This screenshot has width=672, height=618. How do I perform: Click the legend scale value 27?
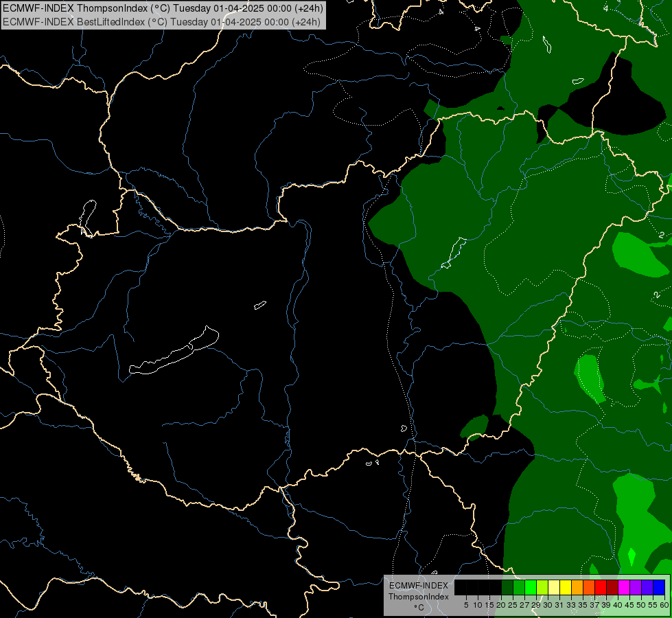[524, 605]
